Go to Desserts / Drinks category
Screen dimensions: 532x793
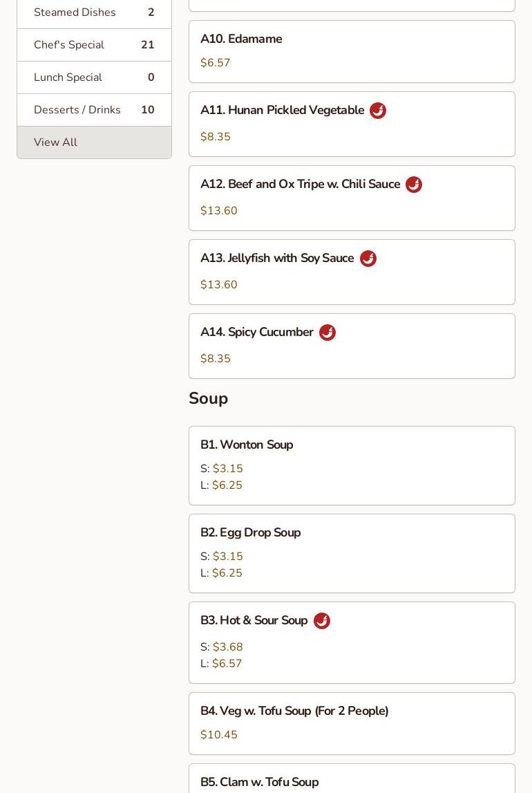94,110
